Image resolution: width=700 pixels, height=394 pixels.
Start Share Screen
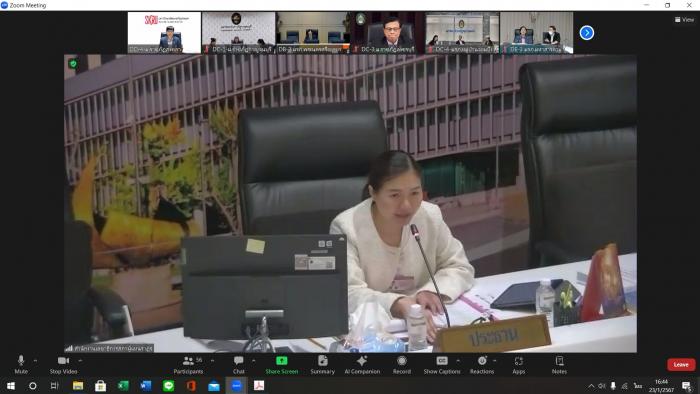click(x=282, y=364)
